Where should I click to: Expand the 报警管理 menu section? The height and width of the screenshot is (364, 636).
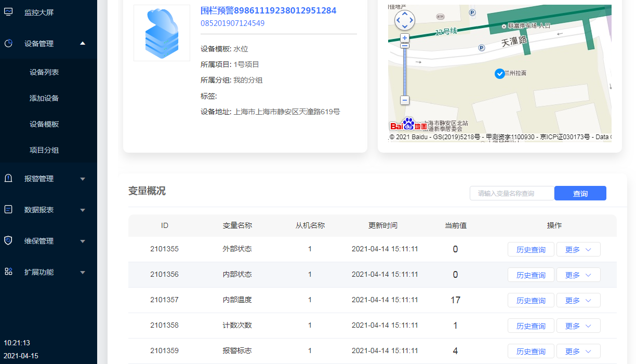[83, 179]
